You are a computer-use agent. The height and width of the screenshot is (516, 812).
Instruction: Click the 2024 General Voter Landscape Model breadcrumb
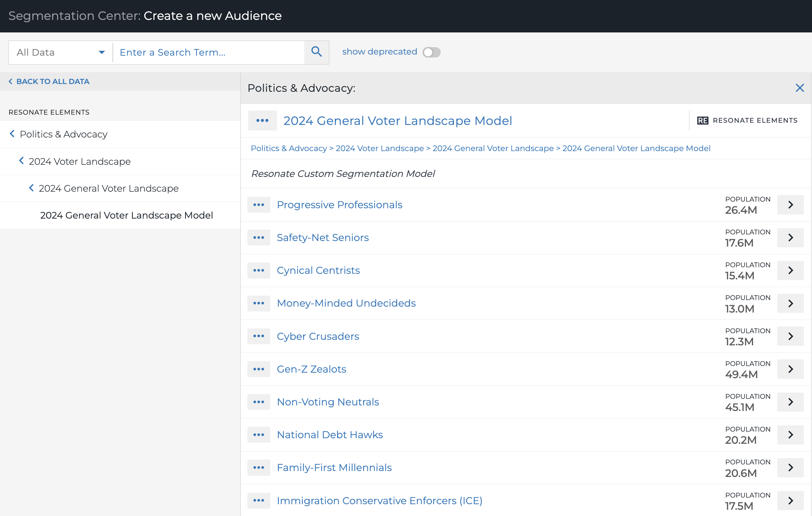tap(636, 148)
